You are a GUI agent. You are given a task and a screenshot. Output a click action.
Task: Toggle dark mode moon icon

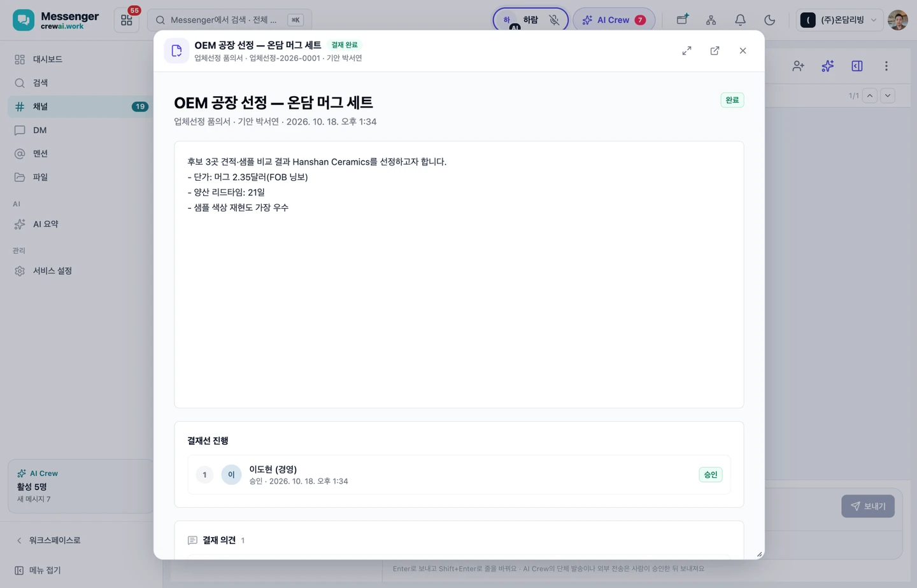(x=769, y=20)
